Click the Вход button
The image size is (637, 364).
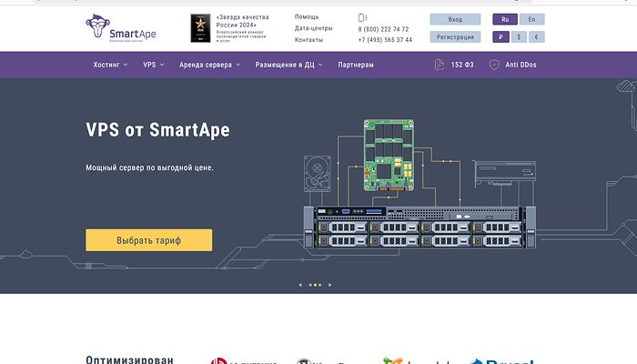point(455,19)
